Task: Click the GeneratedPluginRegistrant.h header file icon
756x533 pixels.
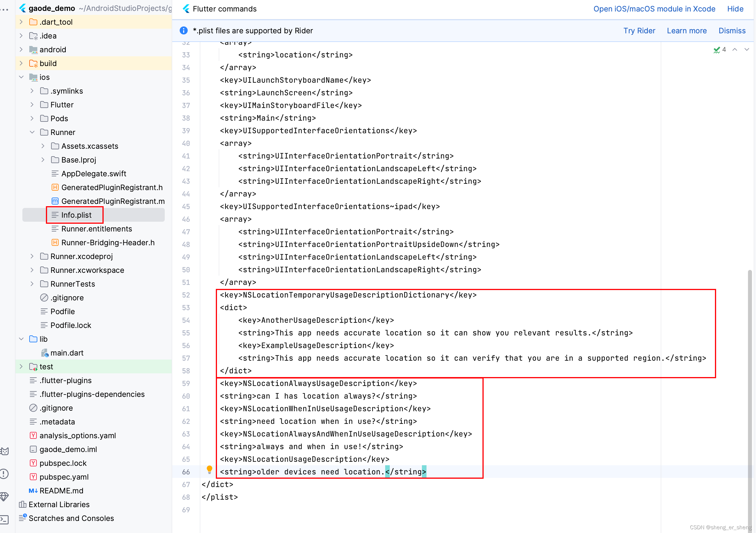Action: (x=55, y=188)
